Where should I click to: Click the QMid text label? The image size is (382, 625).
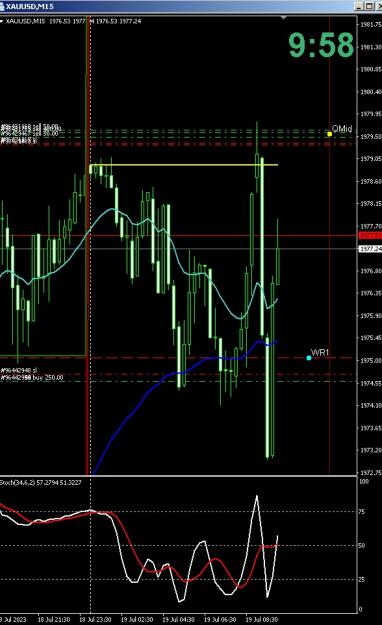point(342,129)
